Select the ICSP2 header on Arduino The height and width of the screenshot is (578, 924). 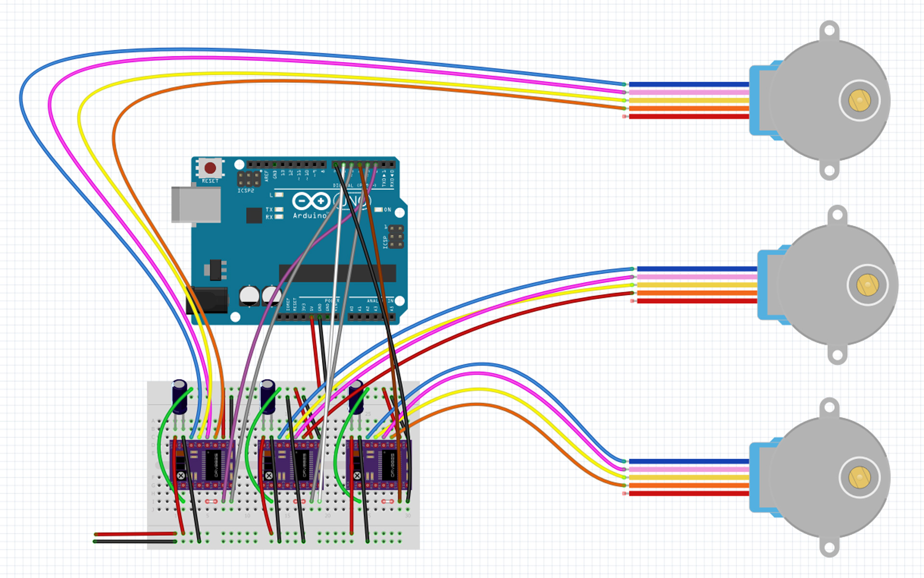point(249,179)
